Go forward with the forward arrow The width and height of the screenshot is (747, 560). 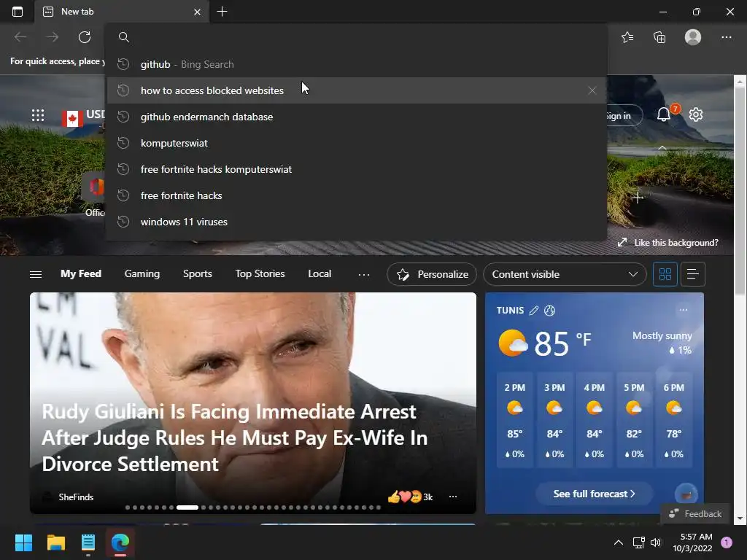(x=53, y=37)
